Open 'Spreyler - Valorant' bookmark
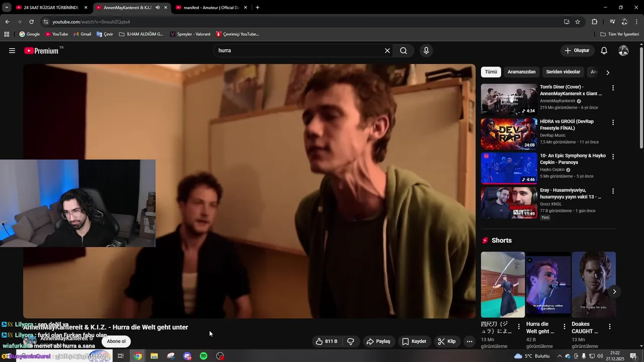This screenshot has width=644, height=362. (190, 34)
